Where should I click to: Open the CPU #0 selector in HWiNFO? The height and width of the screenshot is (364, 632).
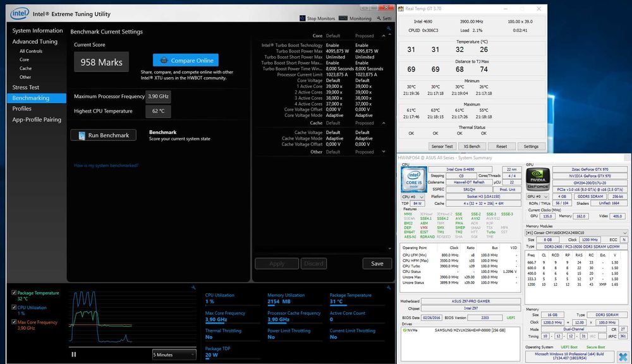point(413,197)
